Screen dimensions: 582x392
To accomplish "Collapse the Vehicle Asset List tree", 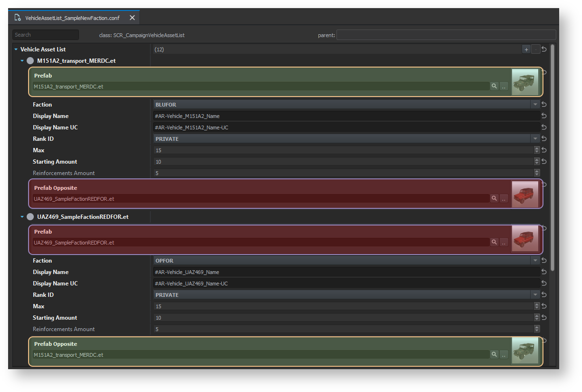I will coord(16,49).
